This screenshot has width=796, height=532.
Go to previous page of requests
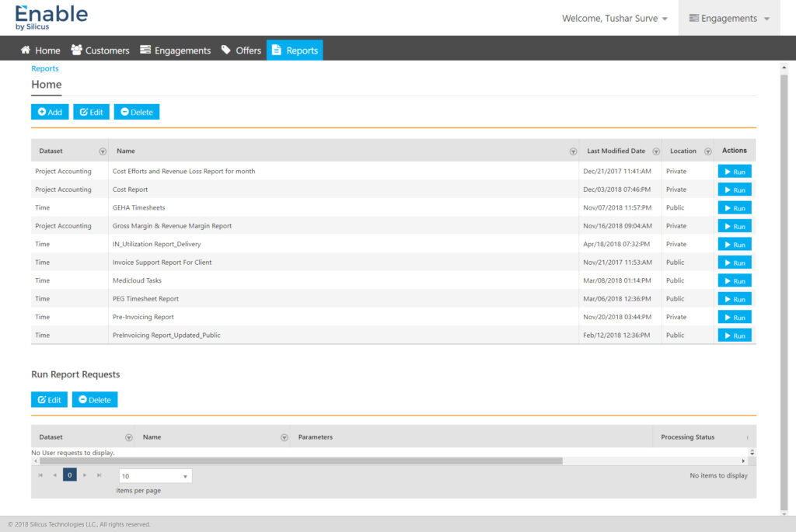pos(55,475)
